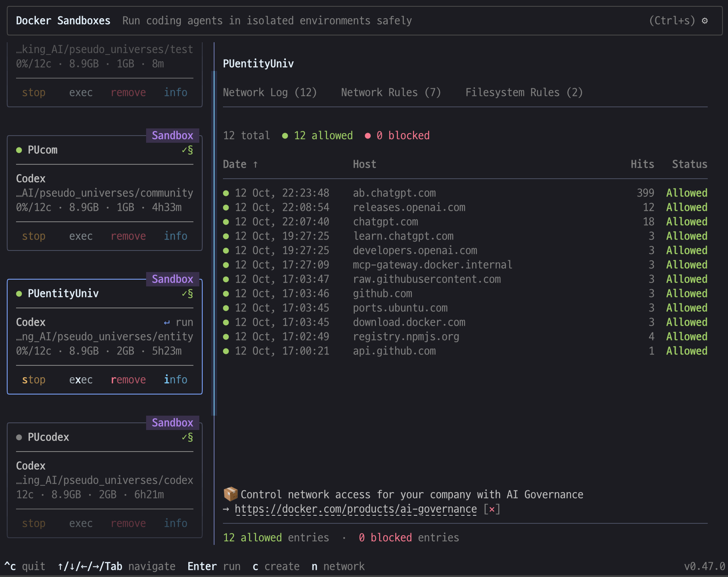Remove the PUcodex sandbox
Viewport: 728px width, 577px height.
[x=128, y=523]
